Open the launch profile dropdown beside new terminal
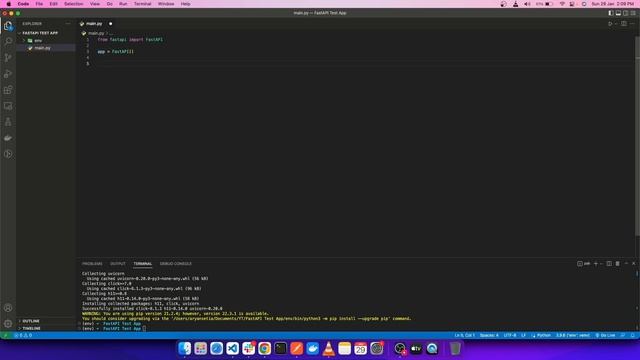The height and width of the screenshot is (360, 640). [x=601, y=264]
